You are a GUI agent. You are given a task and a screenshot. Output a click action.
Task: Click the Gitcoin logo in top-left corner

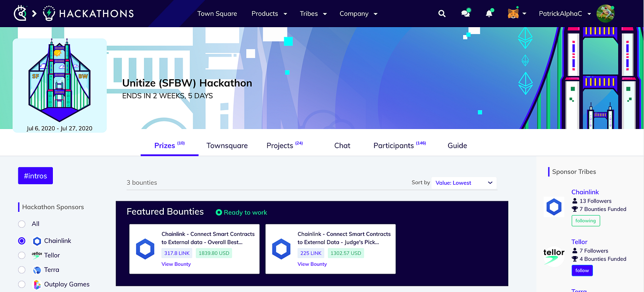(x=21, y=13)
